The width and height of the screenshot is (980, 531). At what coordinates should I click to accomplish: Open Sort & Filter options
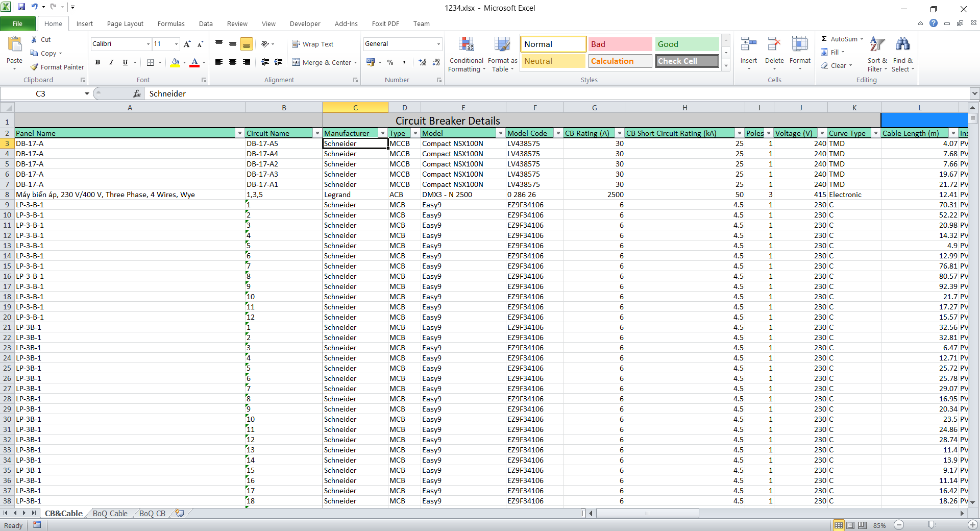pyautogui.click(x=877, y=54)
